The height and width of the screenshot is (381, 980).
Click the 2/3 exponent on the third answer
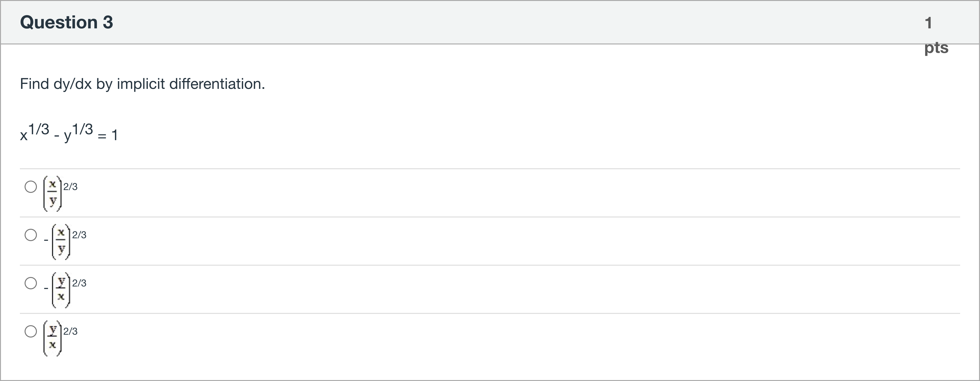coord(79,283)
